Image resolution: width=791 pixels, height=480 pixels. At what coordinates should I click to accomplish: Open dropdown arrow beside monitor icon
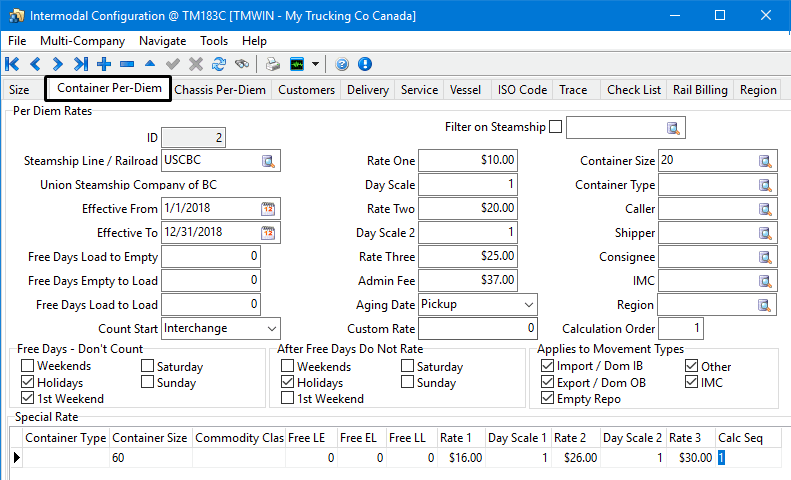coord(316,64)
